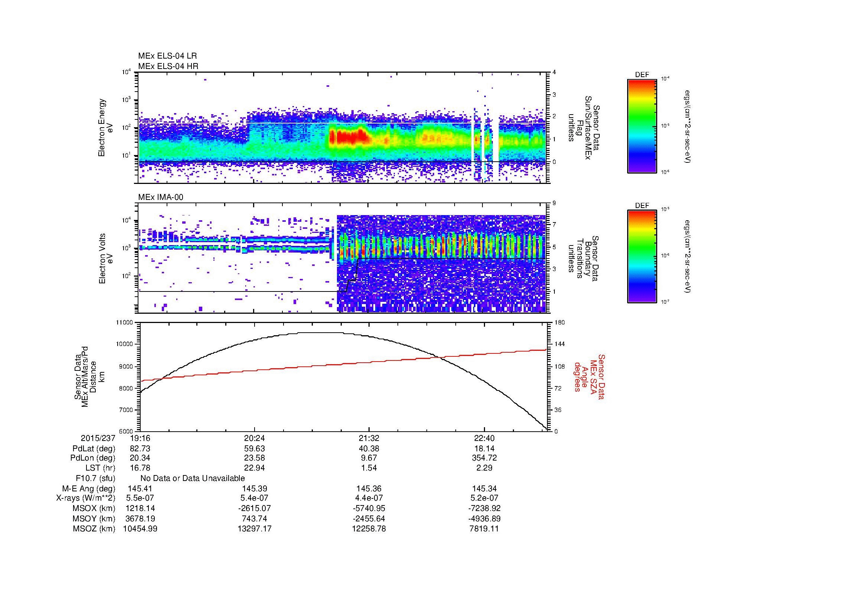
Task: Click the black altitude curve peak
Action: (x=321, y=332)
